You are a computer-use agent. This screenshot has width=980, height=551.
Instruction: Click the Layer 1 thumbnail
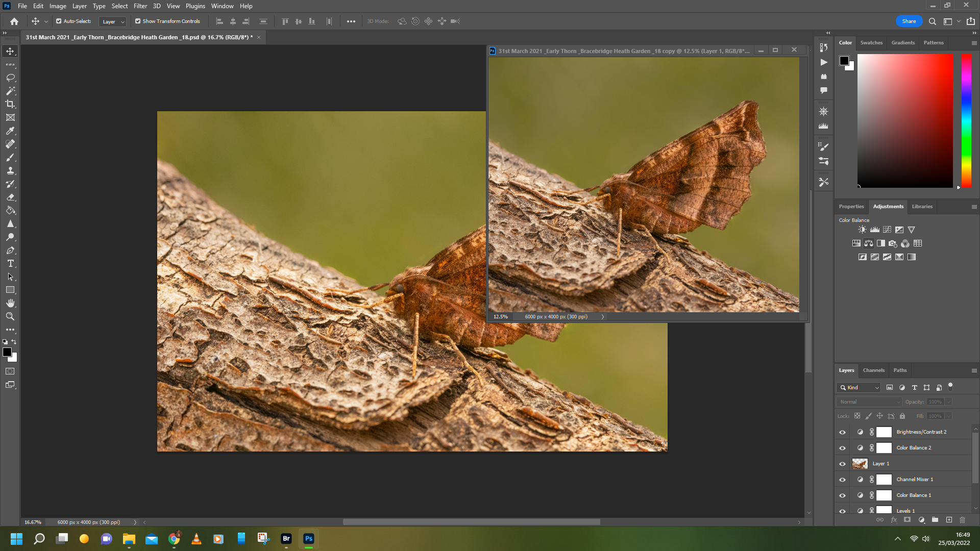pyautogui.click(x=860, y=464)
